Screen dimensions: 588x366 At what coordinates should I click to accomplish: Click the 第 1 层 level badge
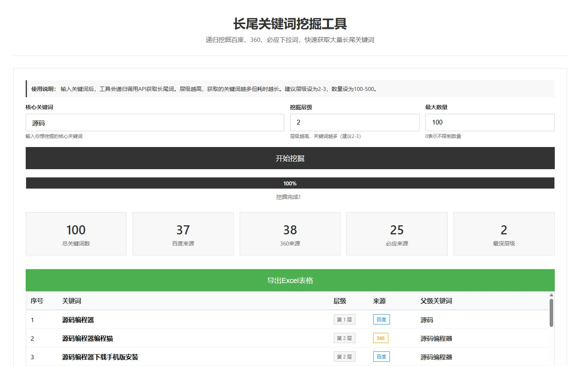point(344,319)
